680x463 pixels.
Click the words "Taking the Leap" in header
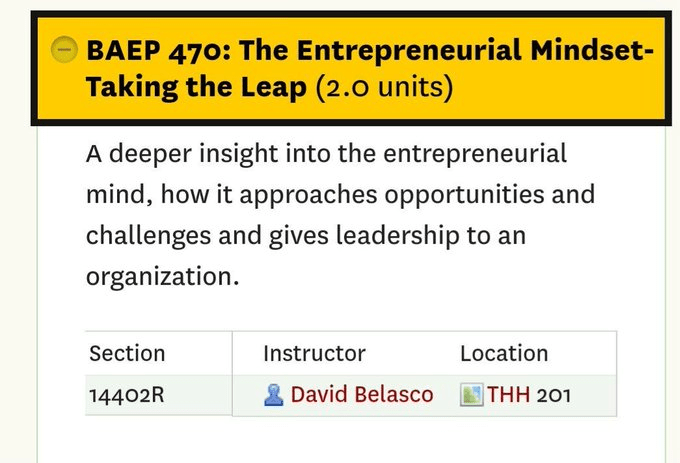point(196,88)
